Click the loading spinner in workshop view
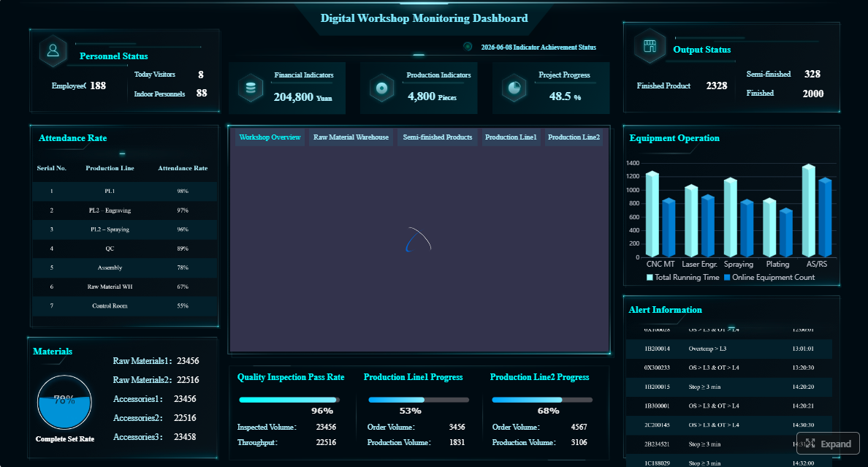This screenshot has width=868, height=467. coord(419,239)
